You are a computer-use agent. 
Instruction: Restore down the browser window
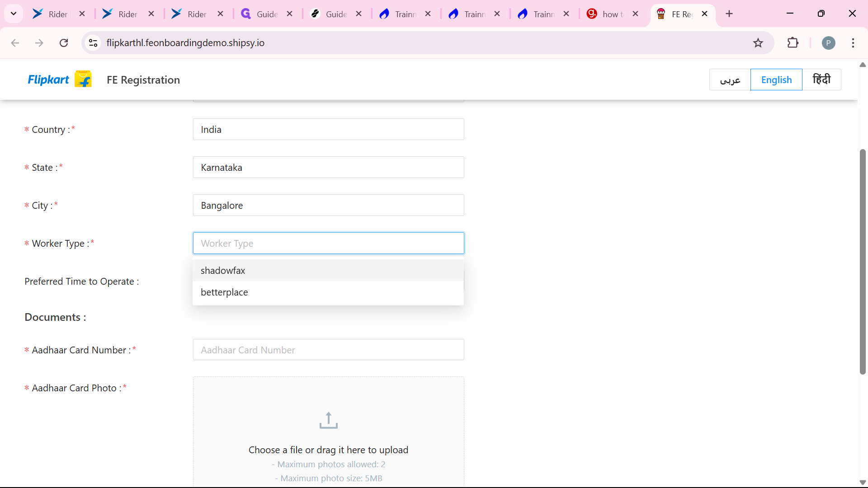click(821, 14)
